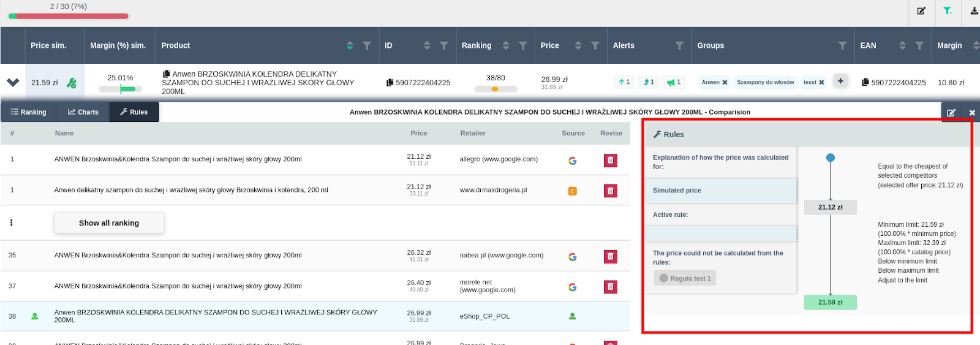Click the download icon in the top toolbar
The image size is (980, 345).
point(974,10)
